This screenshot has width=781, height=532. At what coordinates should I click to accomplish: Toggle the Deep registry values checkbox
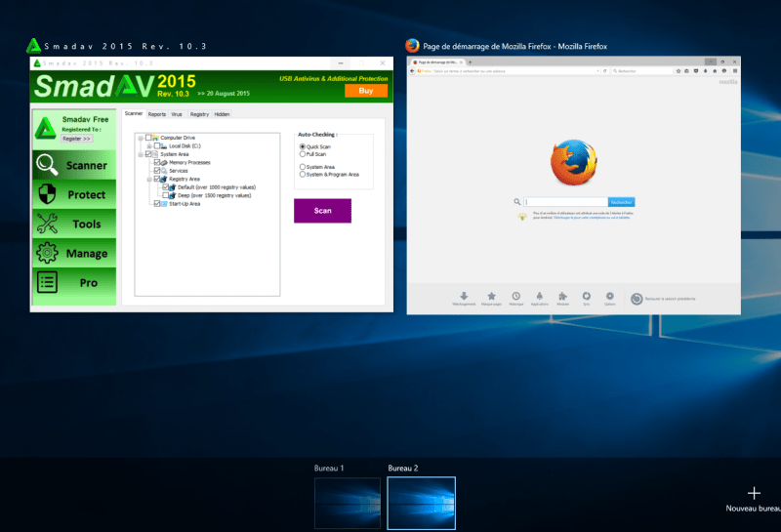click(x=165, y=195)
